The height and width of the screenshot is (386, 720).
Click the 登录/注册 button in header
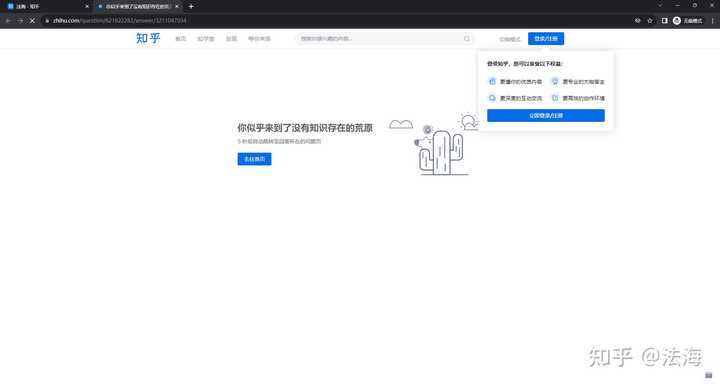[x=546, y=39]
